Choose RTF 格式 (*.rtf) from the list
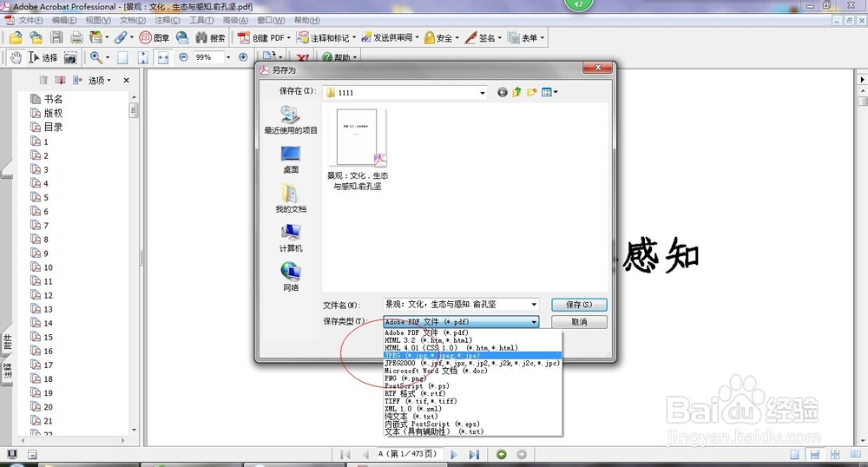Viewport: 868px width, 467px height. (x=473, y=393)
